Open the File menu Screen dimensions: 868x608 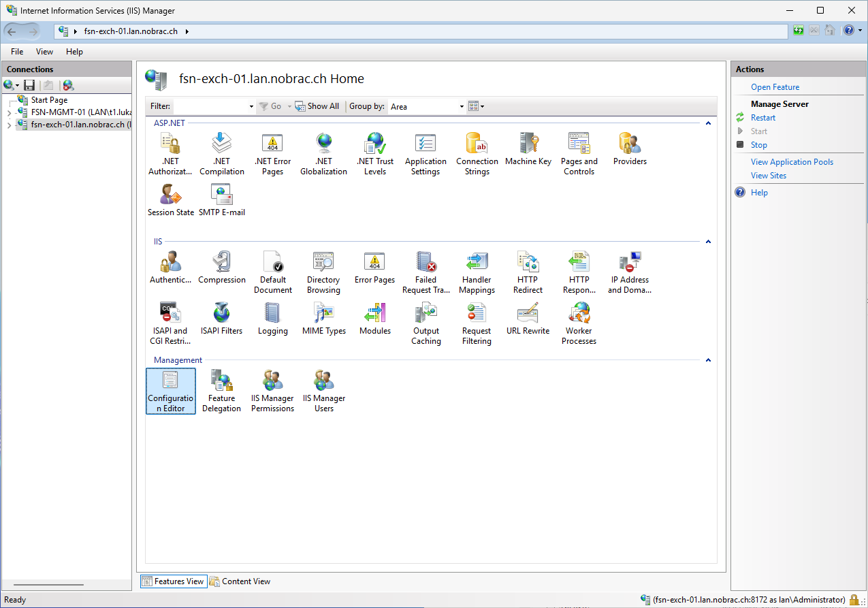click(x=17, y=52)
